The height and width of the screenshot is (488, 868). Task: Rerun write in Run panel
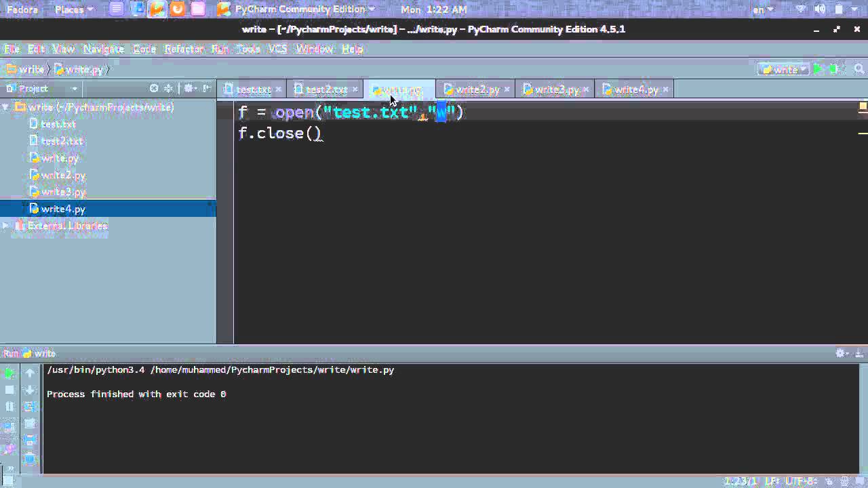9,372
